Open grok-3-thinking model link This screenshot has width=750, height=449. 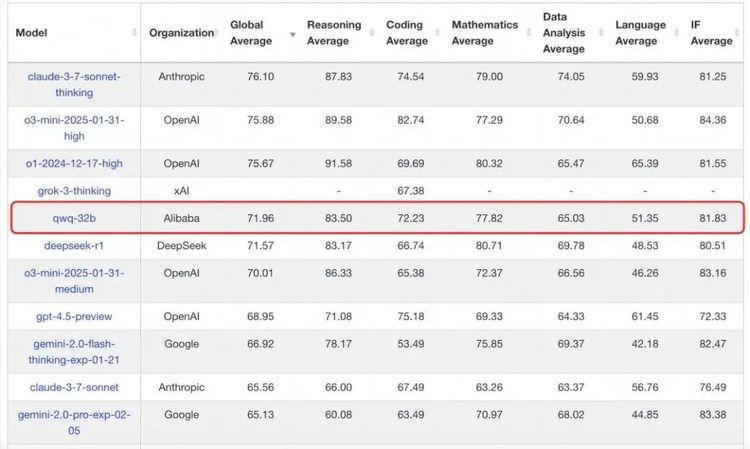click(74, 191)
